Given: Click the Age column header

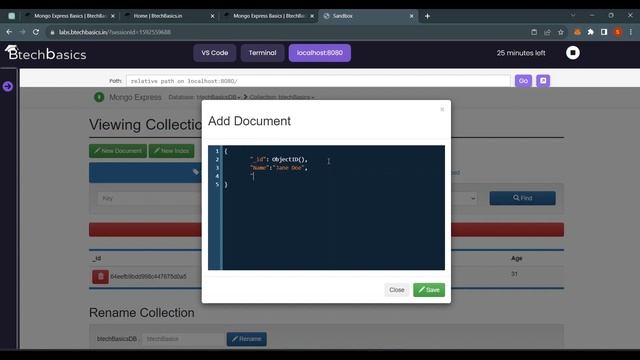Looking at the screenshot, I should tap(516, 258).
